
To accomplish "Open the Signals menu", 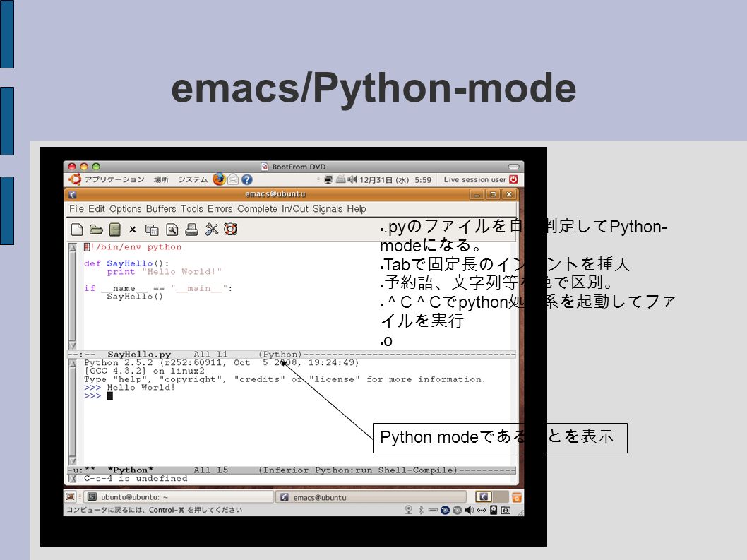I will (328, 209).
